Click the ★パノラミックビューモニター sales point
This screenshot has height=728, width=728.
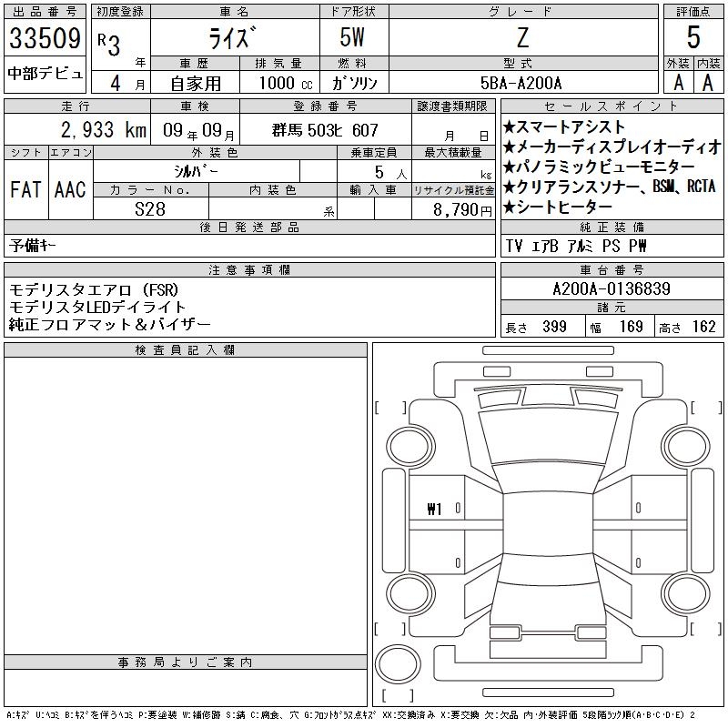point(599,167)
